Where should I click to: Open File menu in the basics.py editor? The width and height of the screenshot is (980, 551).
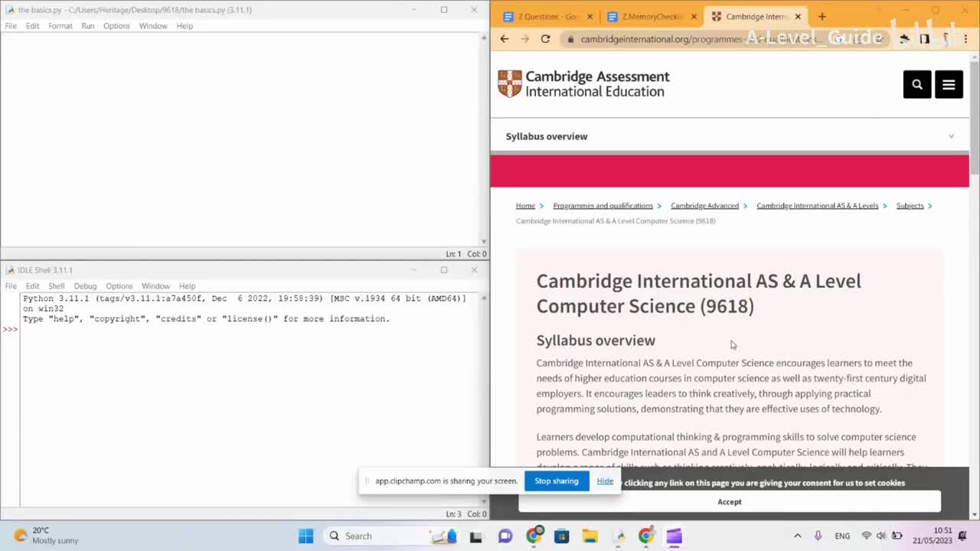point(11,26)
